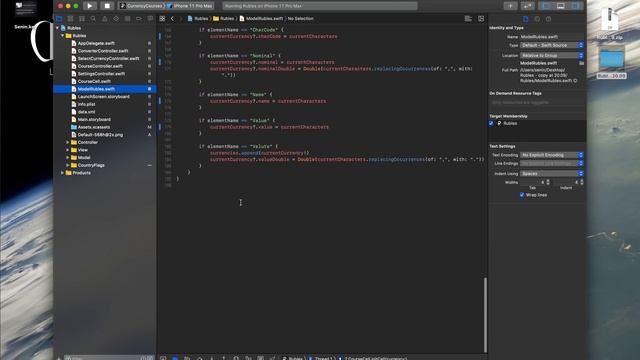Select Default-568h@2x.png image file
The width and height of the screenshot is (640, 360).
(x=100, y=135)
